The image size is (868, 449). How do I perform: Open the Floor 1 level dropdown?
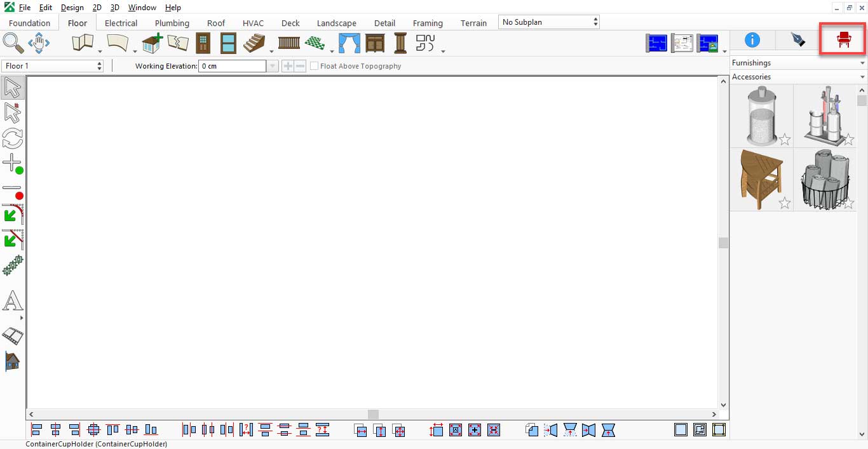[53, 66]
